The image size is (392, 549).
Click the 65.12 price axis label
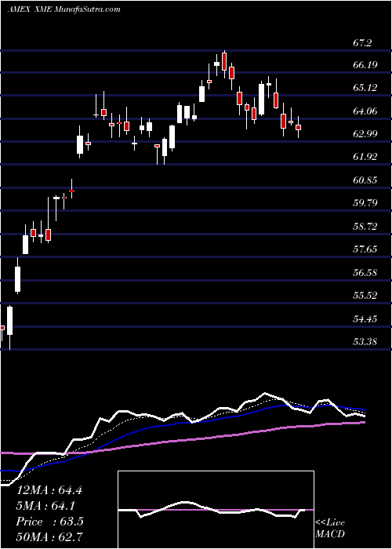365,88
